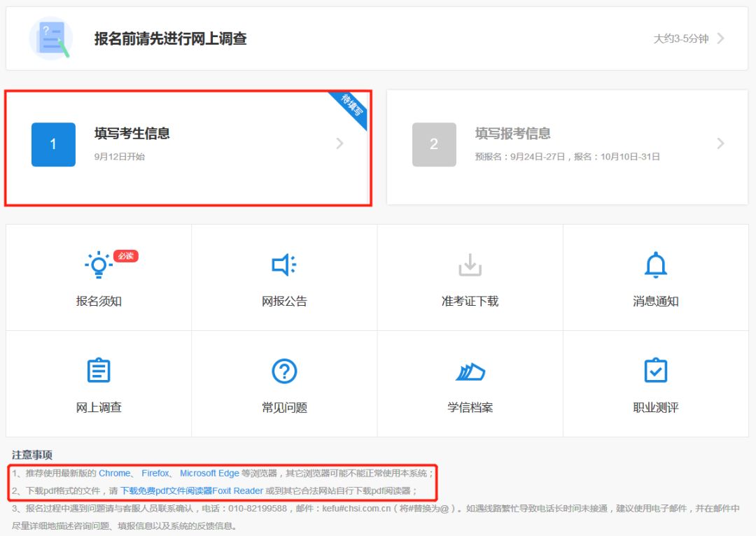Screen dimensions: 756x536
Task: Select step 1 blue number box
Action: [x=53, y=144]
